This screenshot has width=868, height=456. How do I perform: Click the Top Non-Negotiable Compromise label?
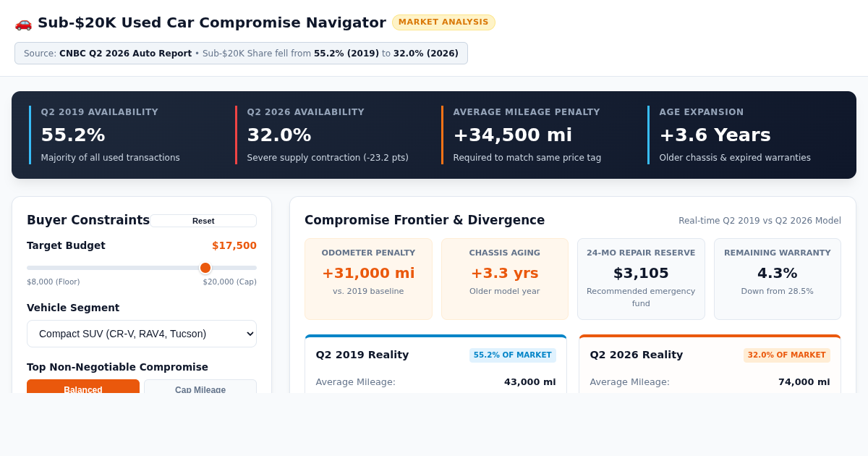pyautogui.click(x=117, y=367)
